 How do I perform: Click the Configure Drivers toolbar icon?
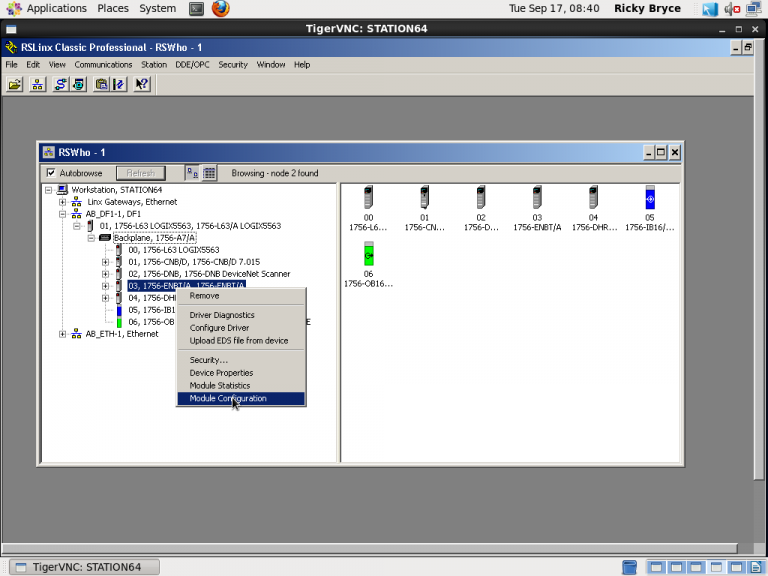(60, 84)
